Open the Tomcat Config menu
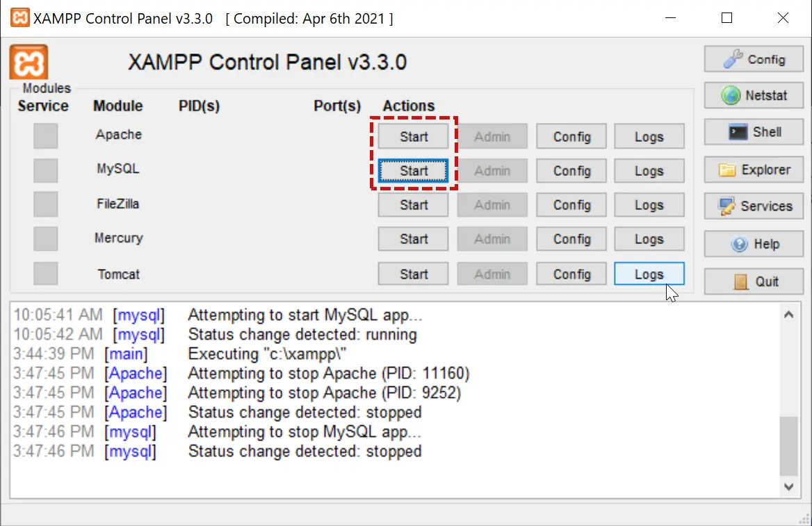 coord(571,274)
